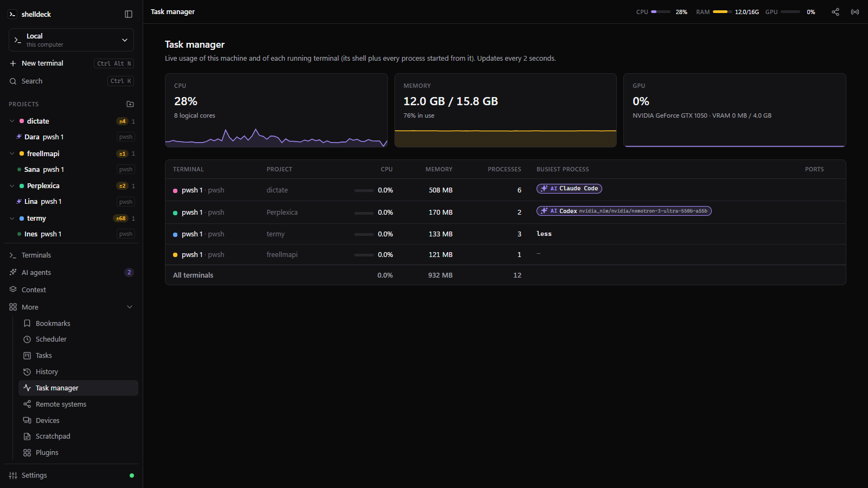Select the Task manager menu item
Viewport: 868px width, 488px height.
(78, 388)
